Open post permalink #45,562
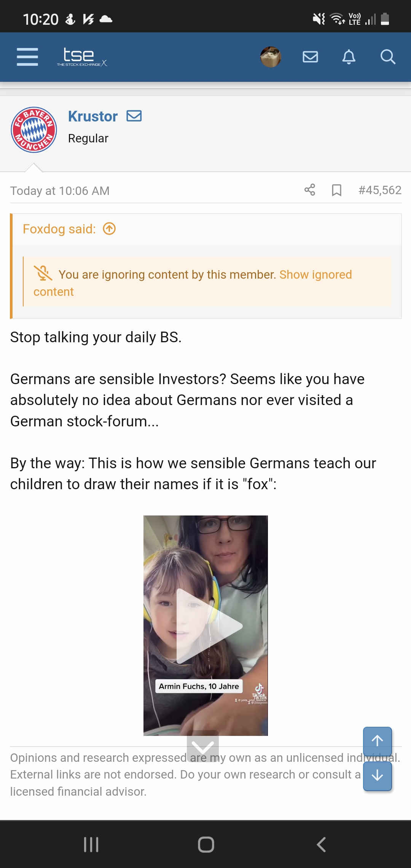 (x=380, y=190)
